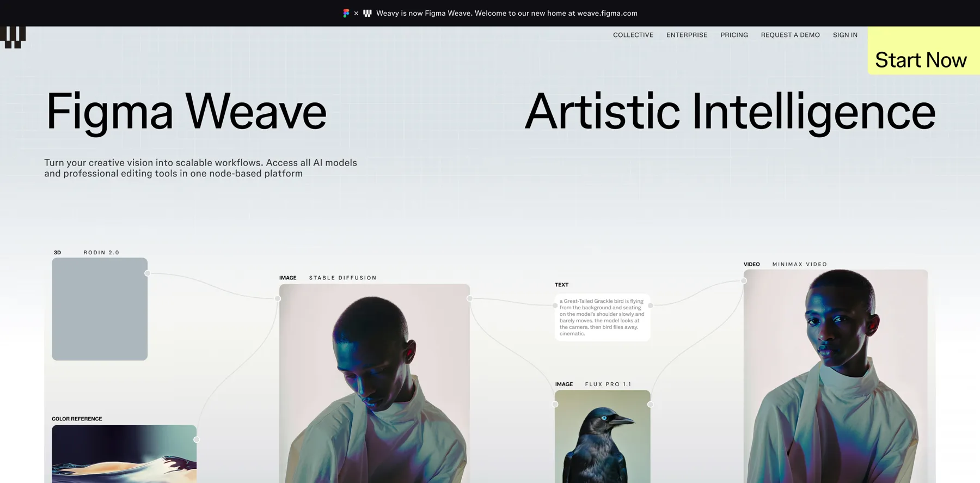Go to the Enterprise page
This screenshot has height=483, width=980.
pos(687,35)
